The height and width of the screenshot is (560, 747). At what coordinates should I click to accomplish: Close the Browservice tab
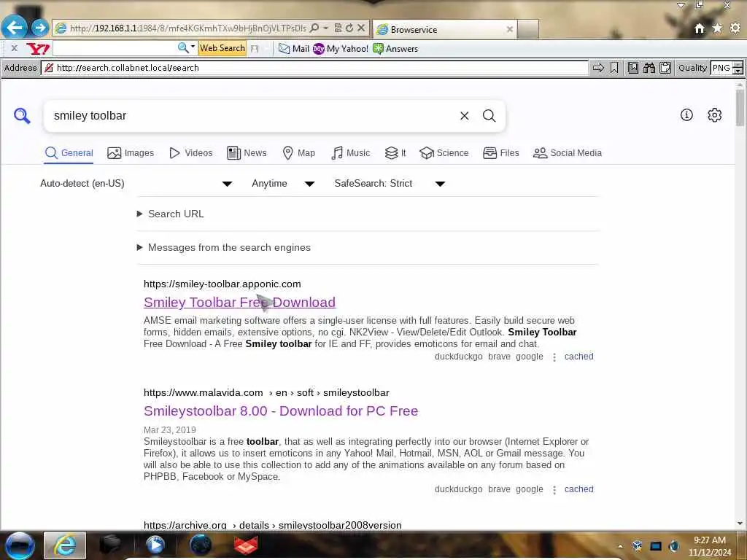[510, 29]
